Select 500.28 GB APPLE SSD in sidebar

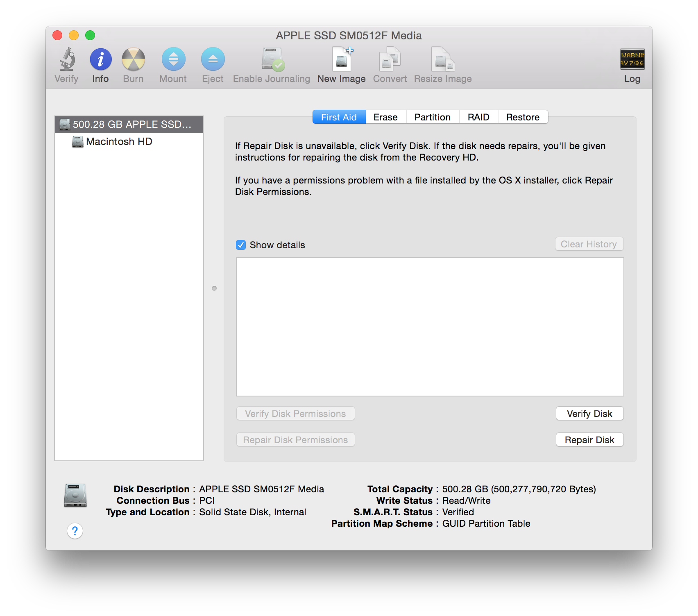[129, 125]
